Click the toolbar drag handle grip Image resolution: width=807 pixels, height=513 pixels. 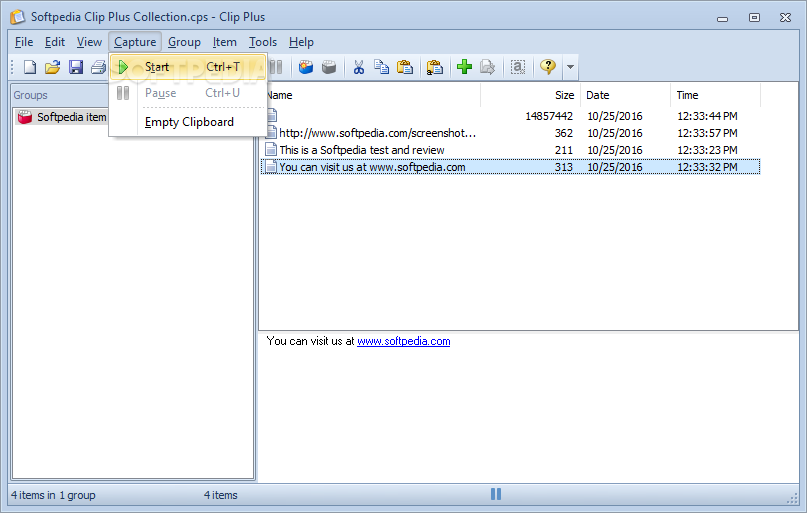(13, 67)
